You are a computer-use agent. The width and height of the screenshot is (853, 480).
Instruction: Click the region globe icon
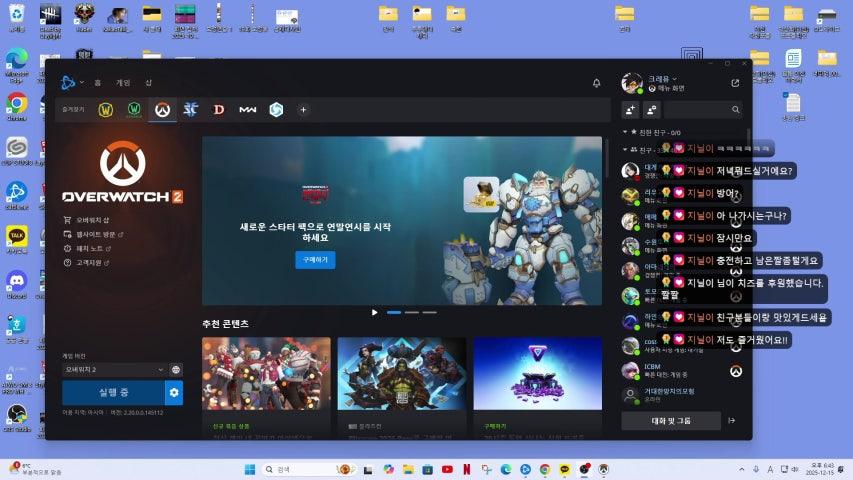176,369
